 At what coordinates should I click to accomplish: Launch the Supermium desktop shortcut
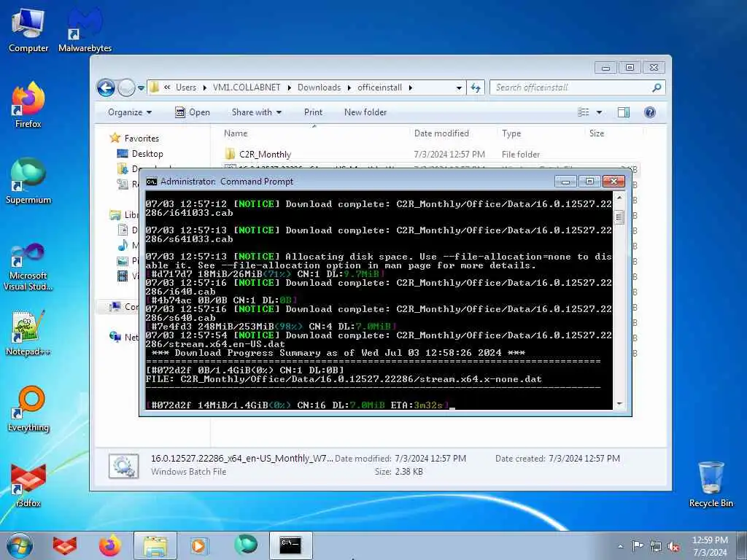tap(28, 182)
